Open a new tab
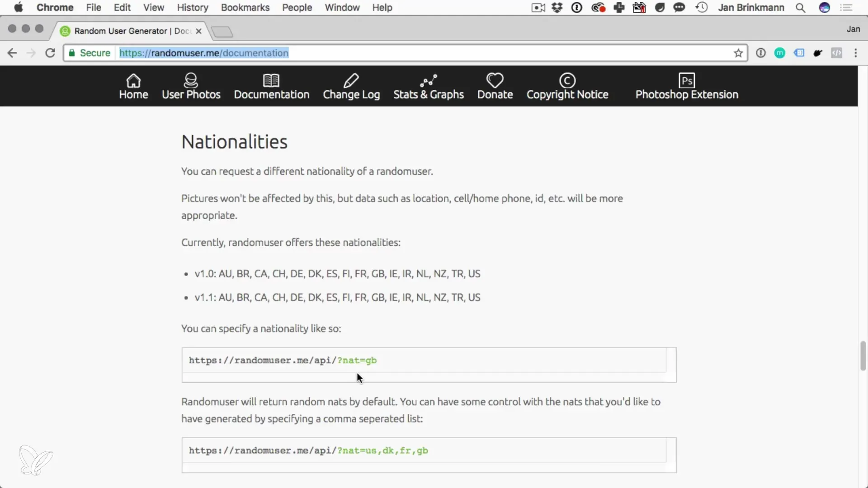This screenshot has width=868, height=488. (222, 32)
